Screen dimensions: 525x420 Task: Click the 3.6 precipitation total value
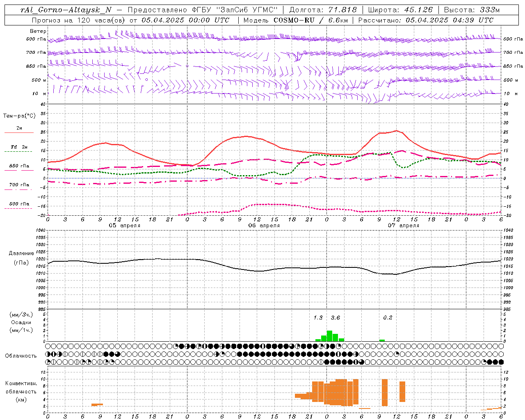click(x=335, y=318)
